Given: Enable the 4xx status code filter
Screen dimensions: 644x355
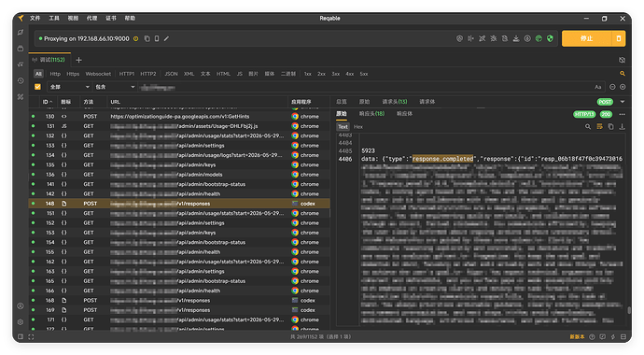Looking at the screenshot, I should 349,74.
